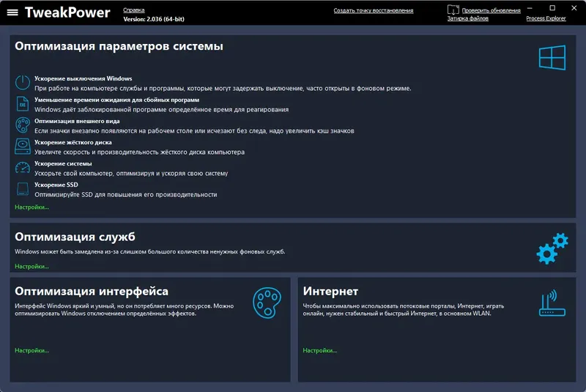586x392 pixels.
Task: Minimize the TweakPower window
Action: 530,8
